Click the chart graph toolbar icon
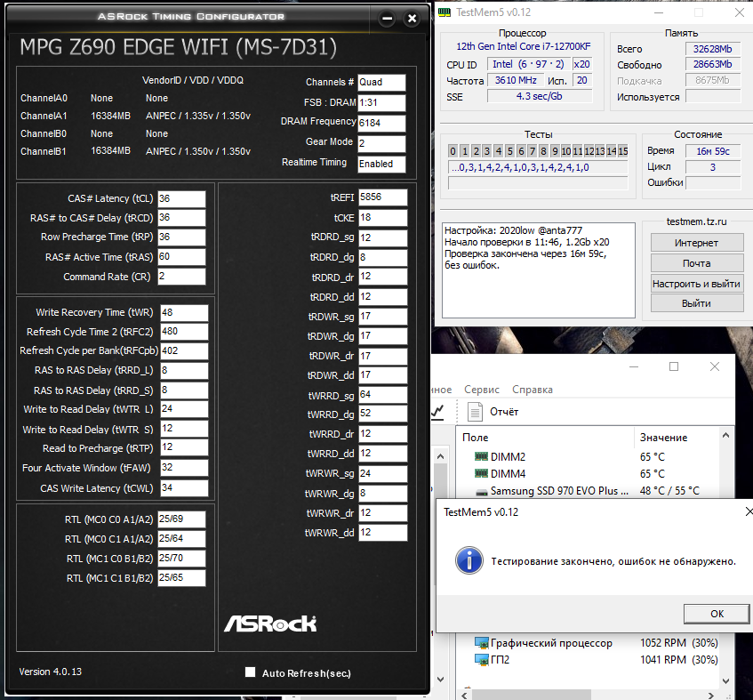This screenshot has width=753, height=700. (437, 412)
